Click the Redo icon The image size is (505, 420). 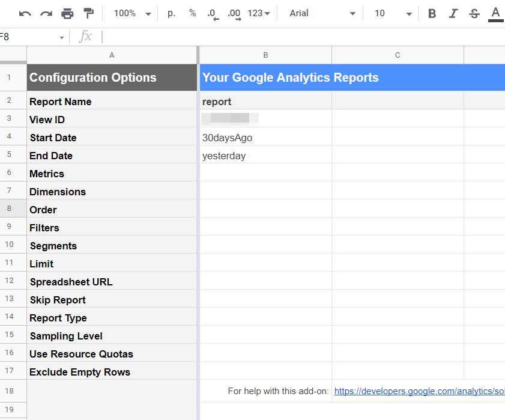46,14
